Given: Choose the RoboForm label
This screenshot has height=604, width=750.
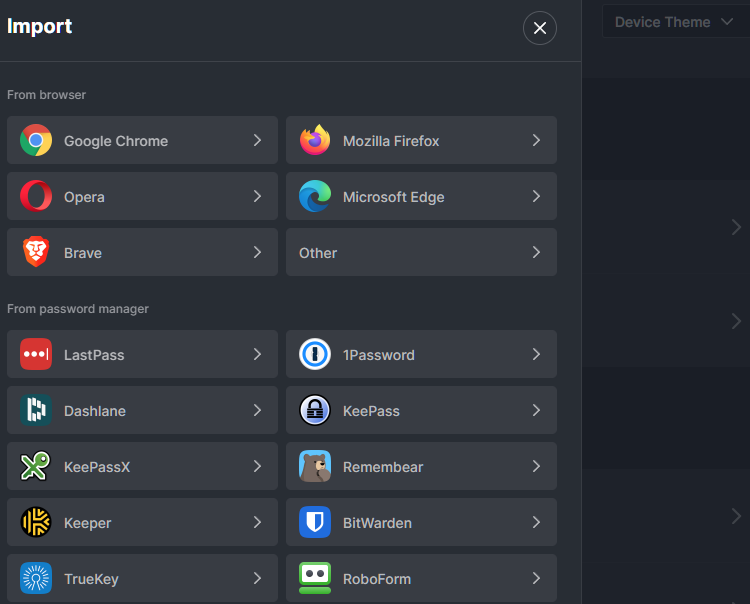Looking at the screenshot, I should 377,579.
